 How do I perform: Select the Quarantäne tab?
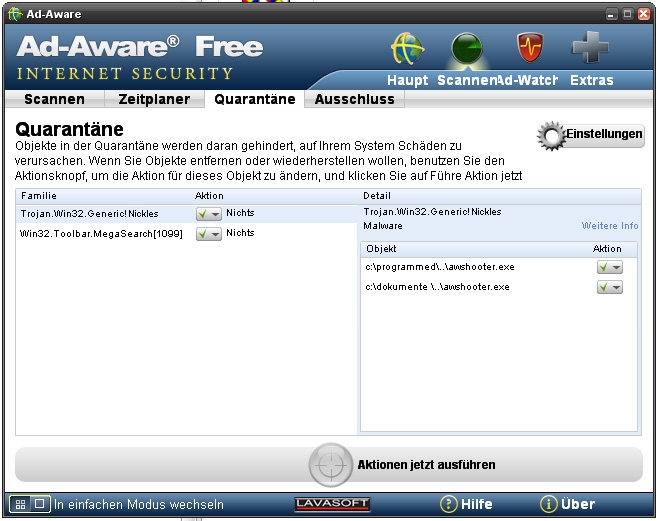255,99
